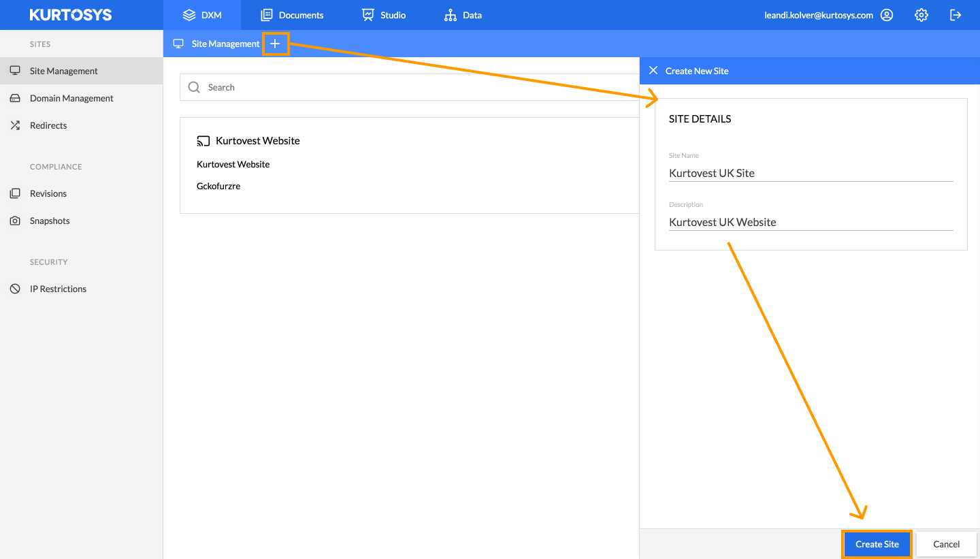This screenshot has width=980, height=559.
Task: Open Snapshots in sidebar
Action: 82,221
